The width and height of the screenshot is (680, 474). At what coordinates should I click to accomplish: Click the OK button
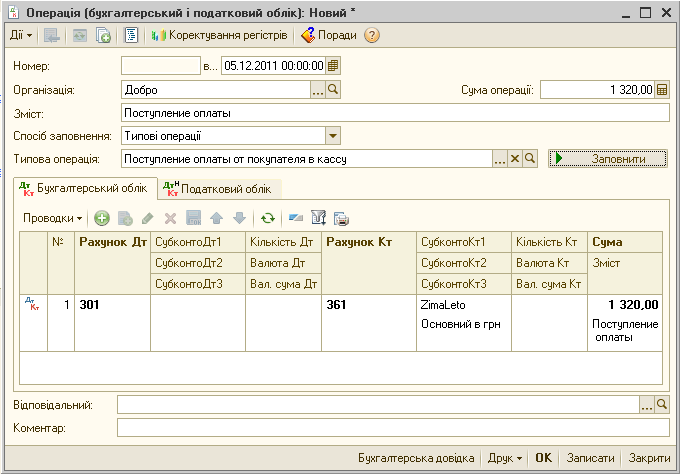click(x=543, y=458)
